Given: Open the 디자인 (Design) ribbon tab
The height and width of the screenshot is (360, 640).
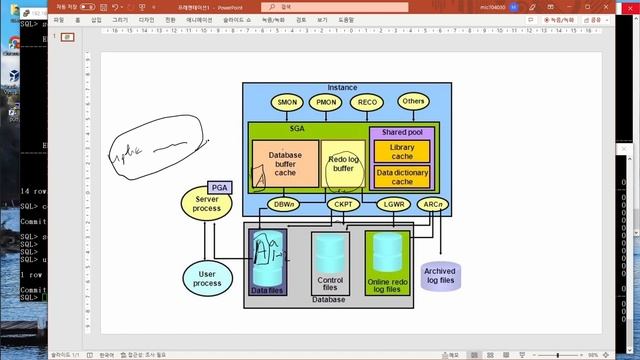Looking at the screenshot, I should (146, 20).
